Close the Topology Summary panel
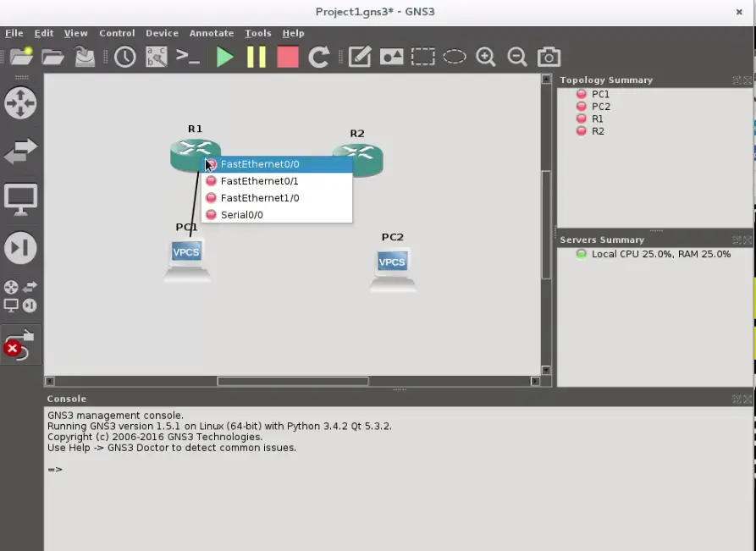756x551 pixels. point(748,80)
